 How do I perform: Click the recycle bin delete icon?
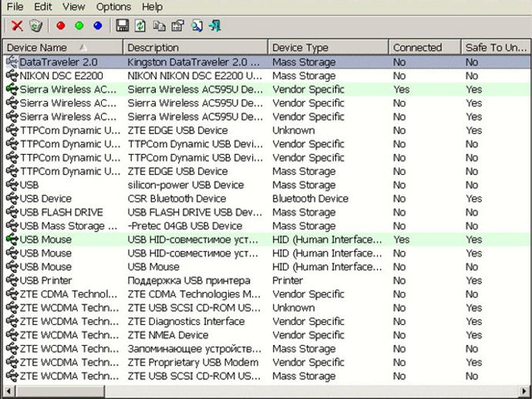coord(36,25)
